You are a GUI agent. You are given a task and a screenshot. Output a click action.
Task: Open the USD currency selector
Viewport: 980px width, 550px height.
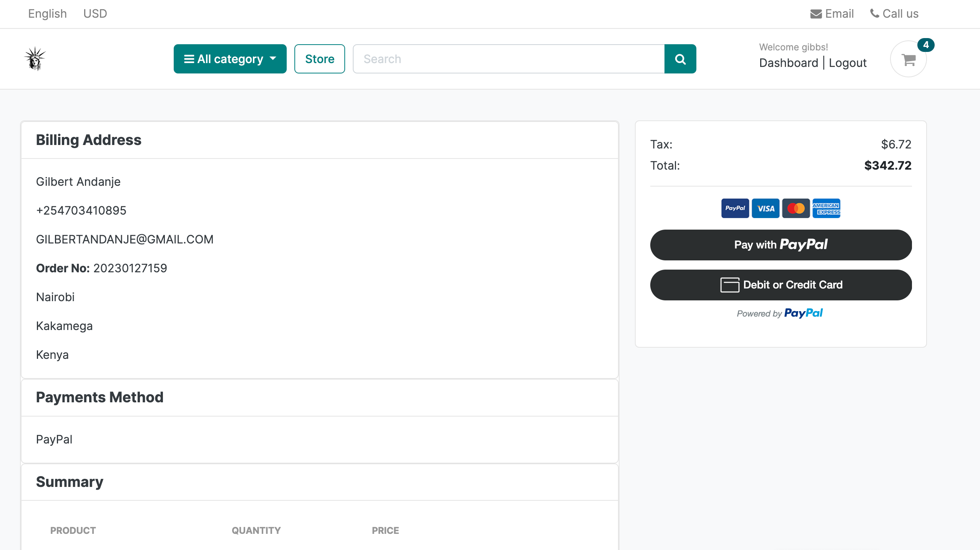click(95, 14)
